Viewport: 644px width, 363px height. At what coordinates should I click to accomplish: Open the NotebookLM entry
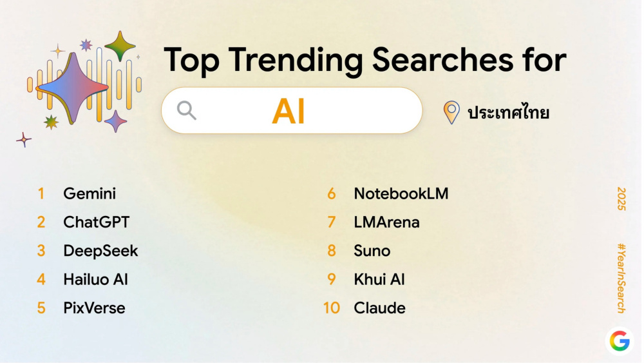401,193
